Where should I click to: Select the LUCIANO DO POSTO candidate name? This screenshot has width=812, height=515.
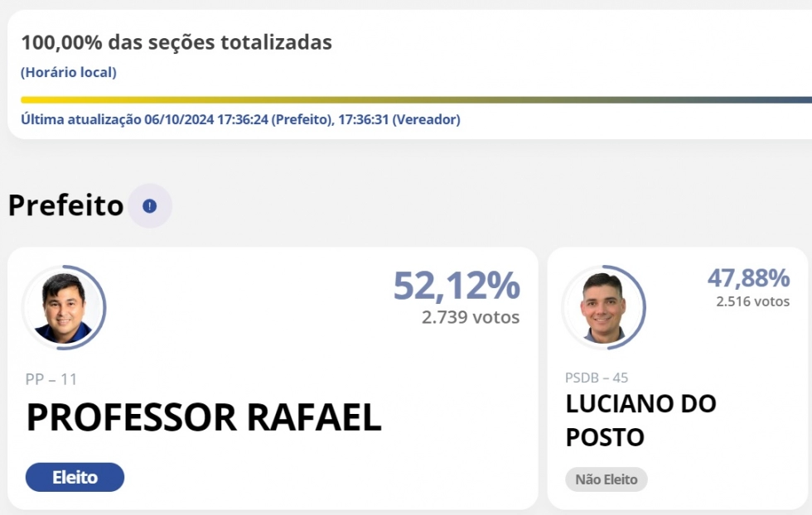(x=640, y=421)
